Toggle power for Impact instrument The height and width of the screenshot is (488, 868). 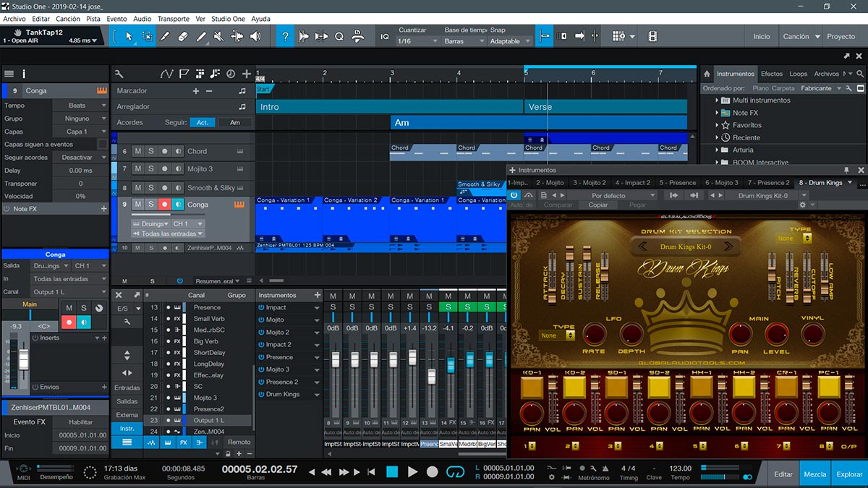(x=261, y=308)
